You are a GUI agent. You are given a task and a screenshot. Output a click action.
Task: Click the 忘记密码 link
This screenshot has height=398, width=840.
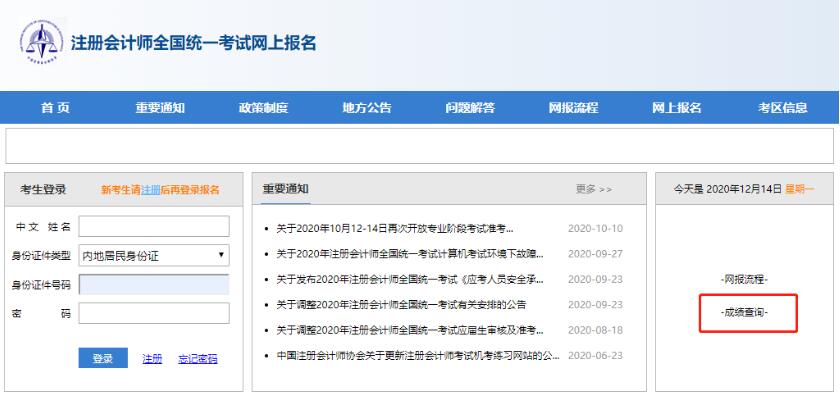(x=198, y=359)
